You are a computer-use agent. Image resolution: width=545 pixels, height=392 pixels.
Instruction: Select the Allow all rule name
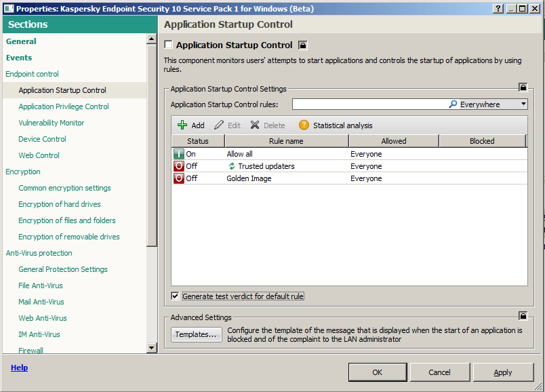coord(239,154)
